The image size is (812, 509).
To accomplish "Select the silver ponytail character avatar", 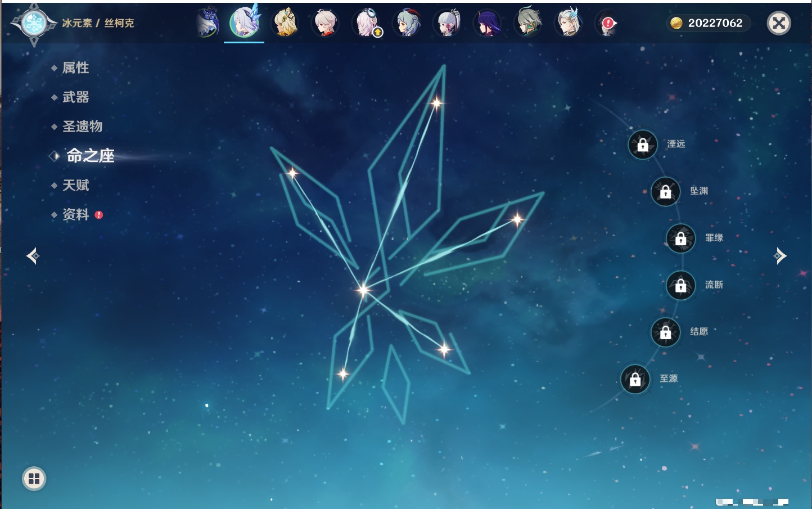I will tap(448, 23).
